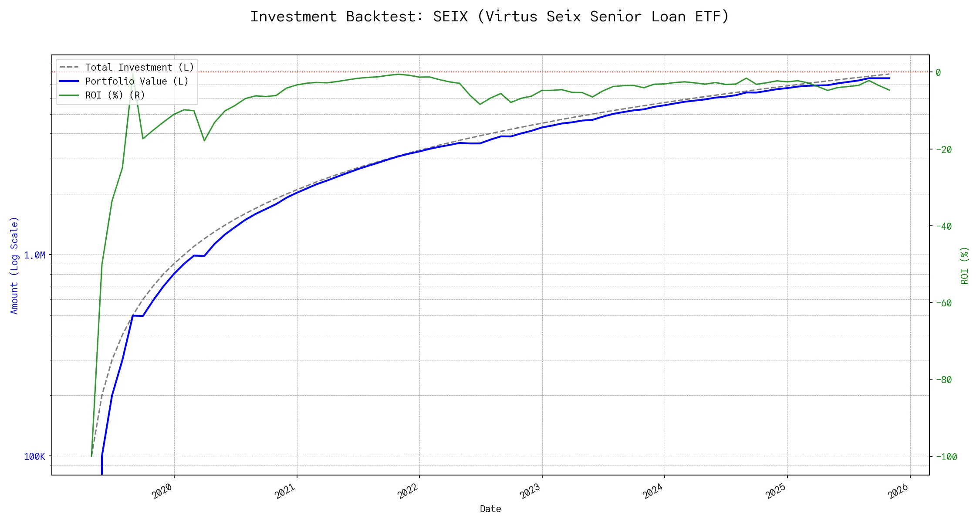Viewport: 980px width, 523px height.
Task: Click the blue legend line sample
Action: point(69,82)
